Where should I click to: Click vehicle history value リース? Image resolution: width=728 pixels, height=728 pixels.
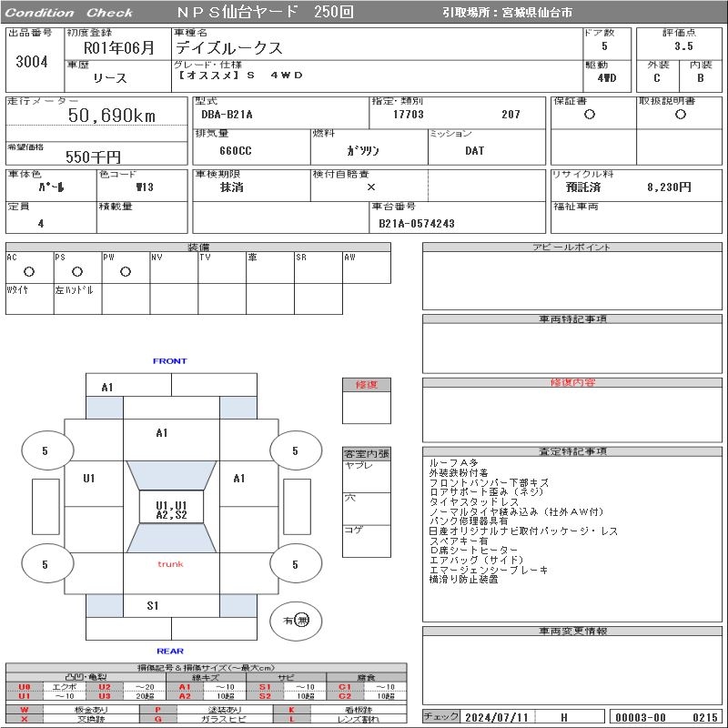click(x=110, y=78)
